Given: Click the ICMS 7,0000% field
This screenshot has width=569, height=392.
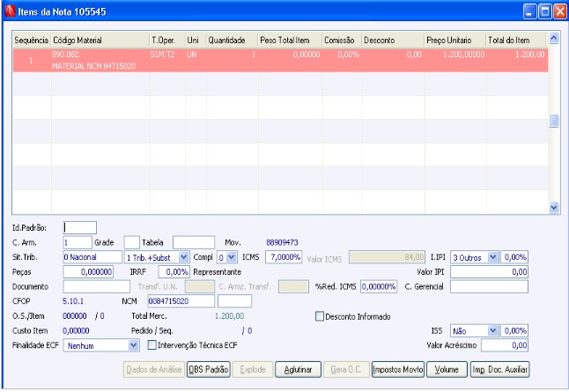Looking at the screenshot, I should 284,257.
